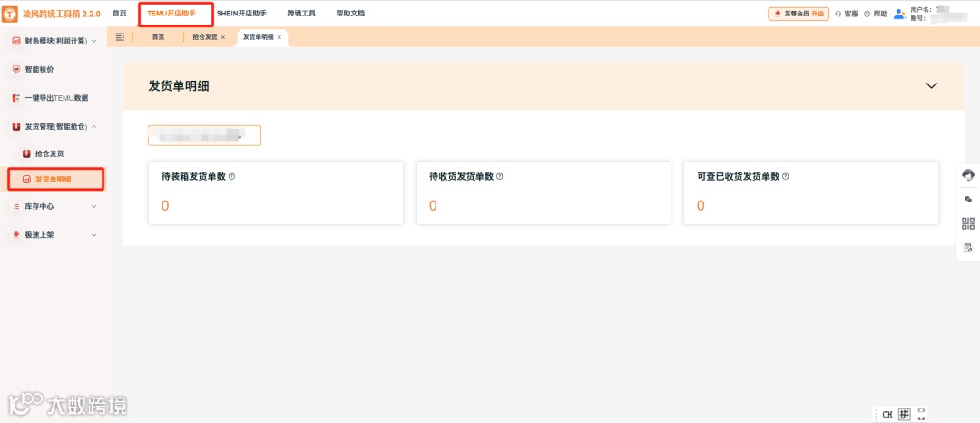Click the 用户名 label text
980x423 pixels.
[921, 10]
